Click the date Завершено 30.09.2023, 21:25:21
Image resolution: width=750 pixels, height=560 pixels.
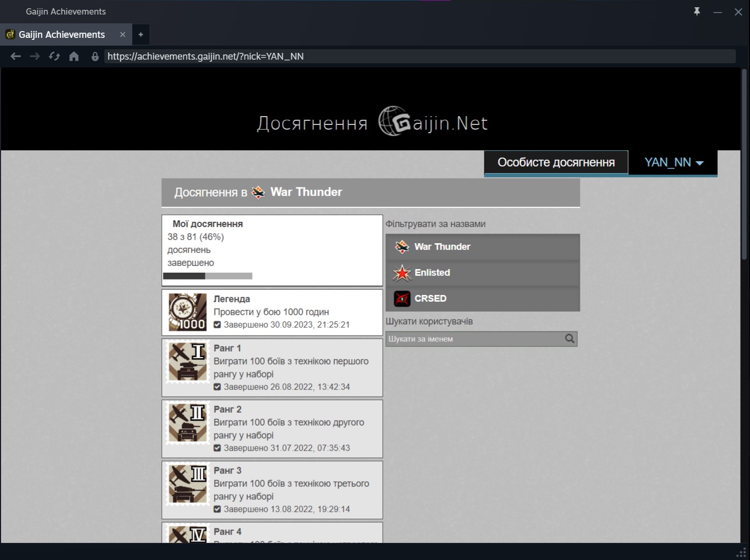click(287, 325)
